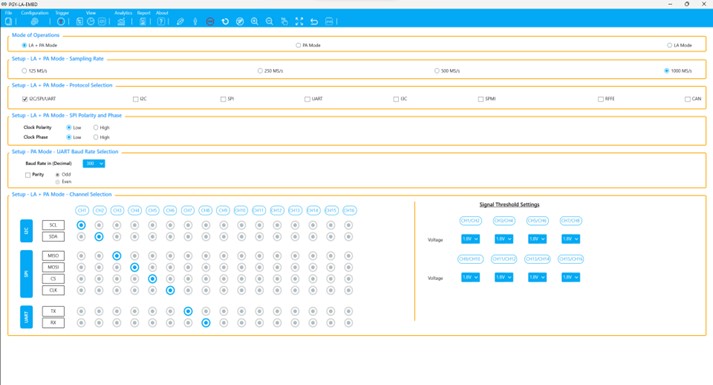Click the MOSI signal label button
Screen dimensions: 713x385
53,267
